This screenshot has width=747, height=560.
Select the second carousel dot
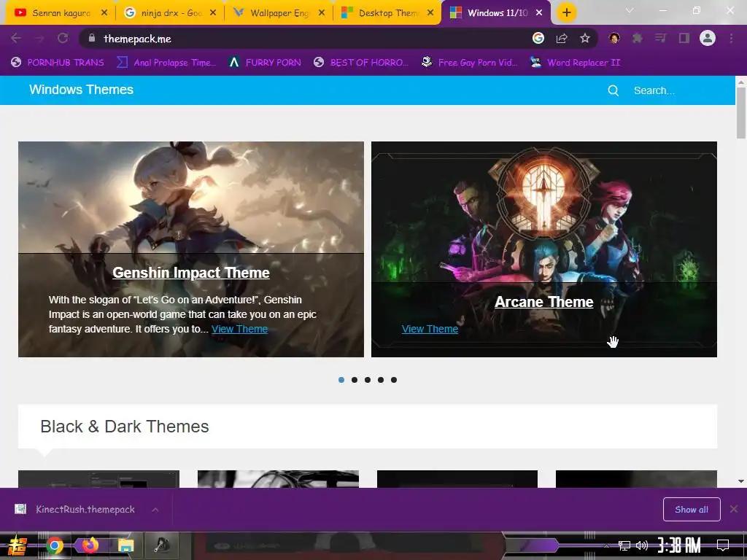355,379
